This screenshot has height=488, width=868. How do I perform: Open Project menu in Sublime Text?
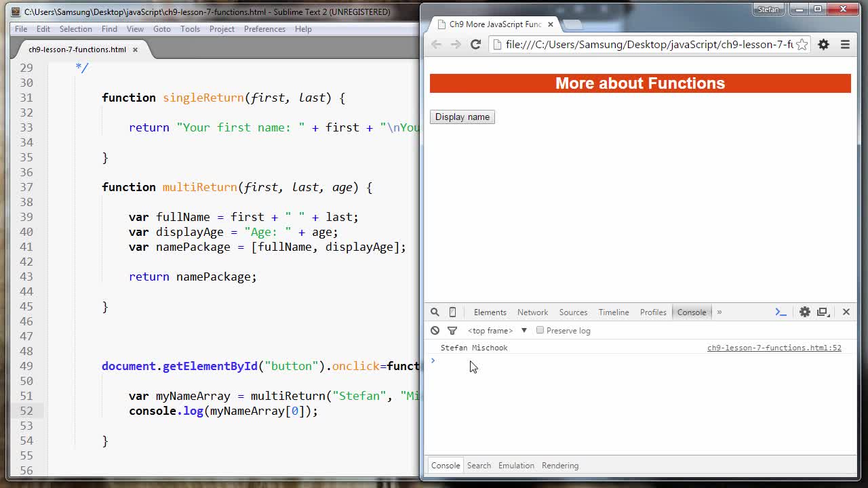[x=222, y=29]
